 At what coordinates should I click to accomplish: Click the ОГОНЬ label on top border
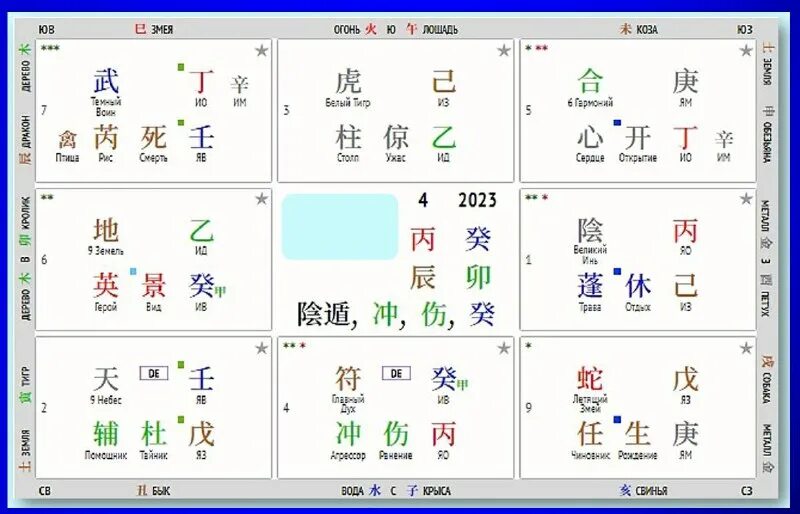(347, 30)
